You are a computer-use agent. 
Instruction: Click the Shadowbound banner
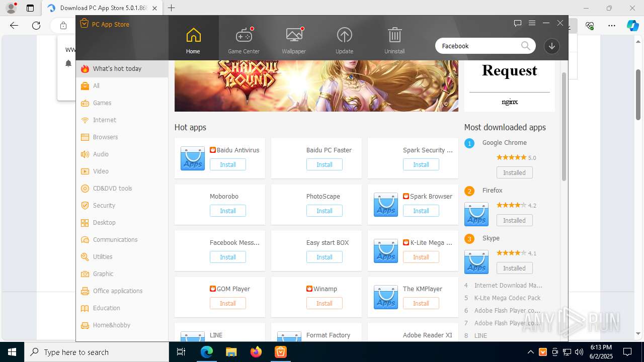[316, 86]
